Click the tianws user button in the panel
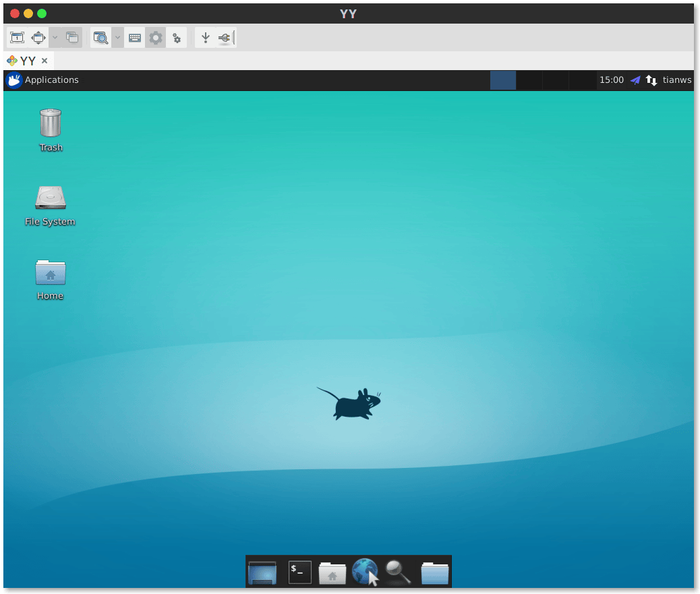Screen dimensions: 700x594 [x=676, y=80]
